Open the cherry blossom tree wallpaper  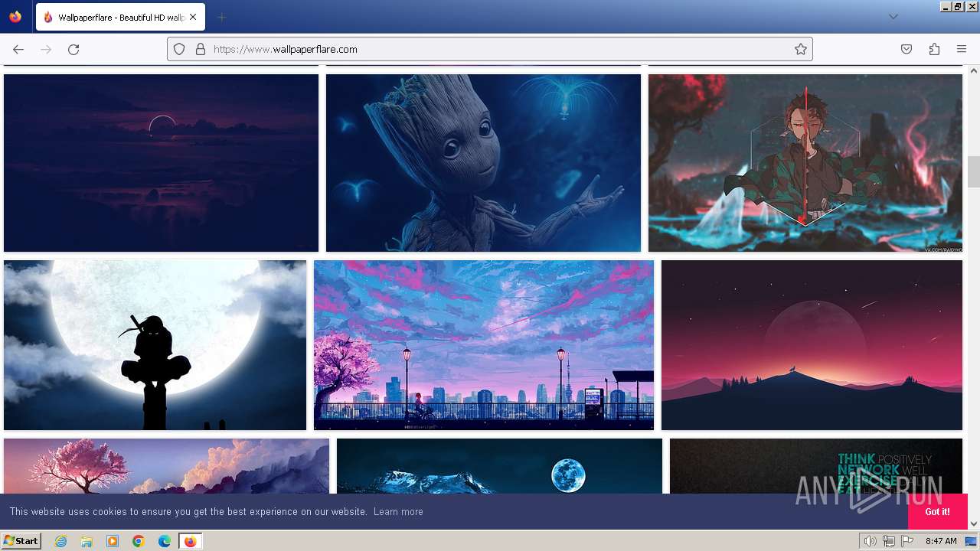click(166, 465)
